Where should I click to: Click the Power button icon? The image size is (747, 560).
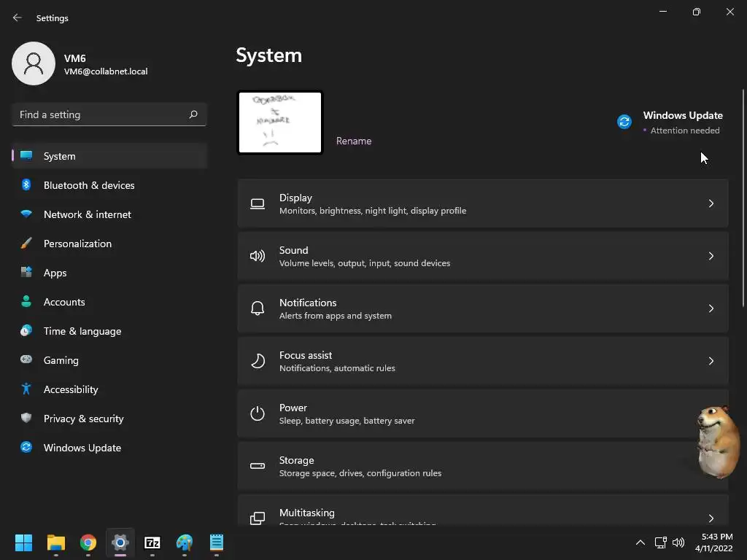(x=258, y=413)
